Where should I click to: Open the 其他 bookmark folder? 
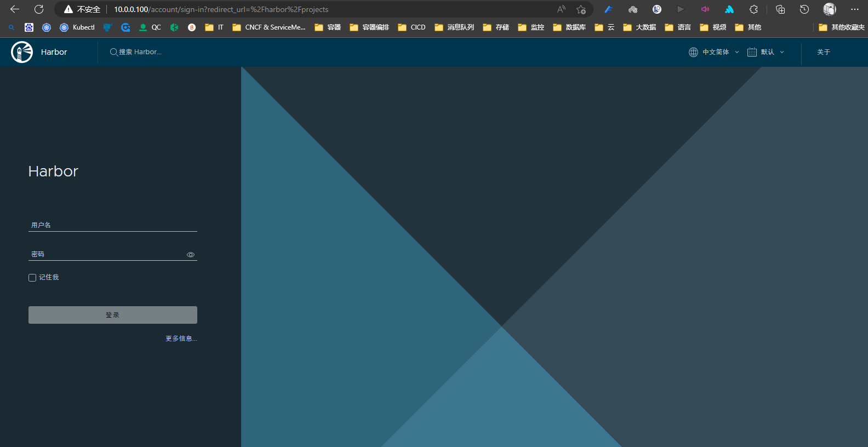[748, 27]
